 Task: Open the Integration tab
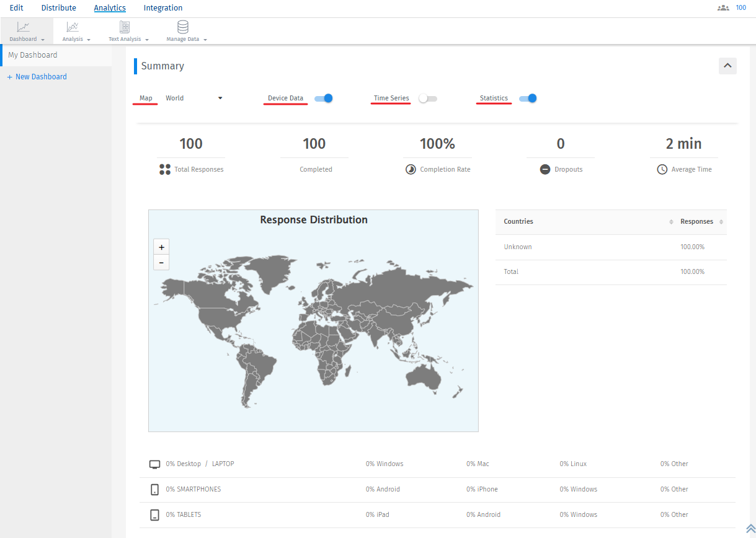[x=163, y=8]
